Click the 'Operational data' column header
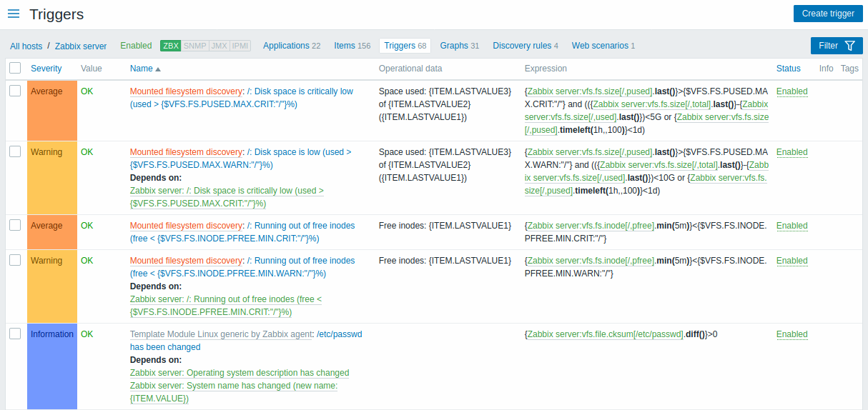Screen dimensions: 868x410 coord(410,69)
